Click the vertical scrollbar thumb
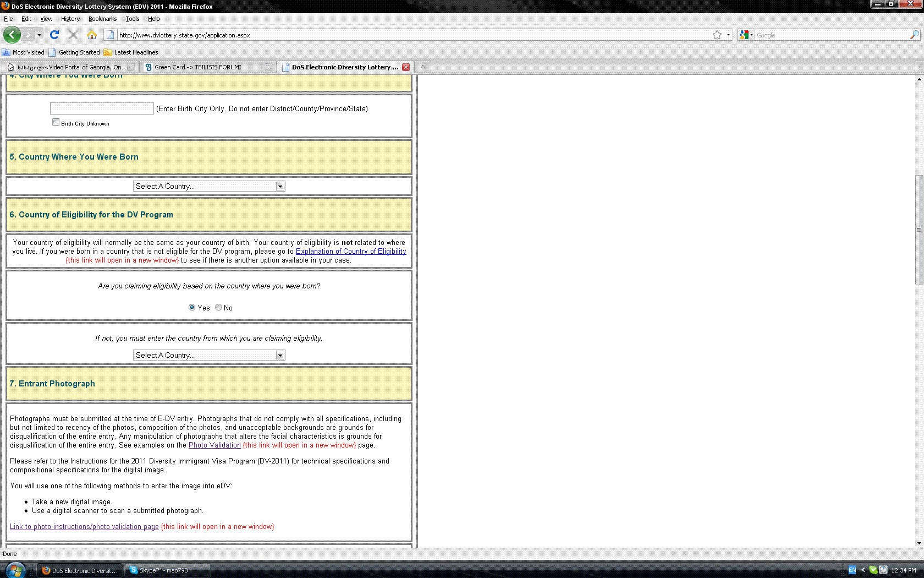Viewport: 924px width, 578px height. pos(919,230)
